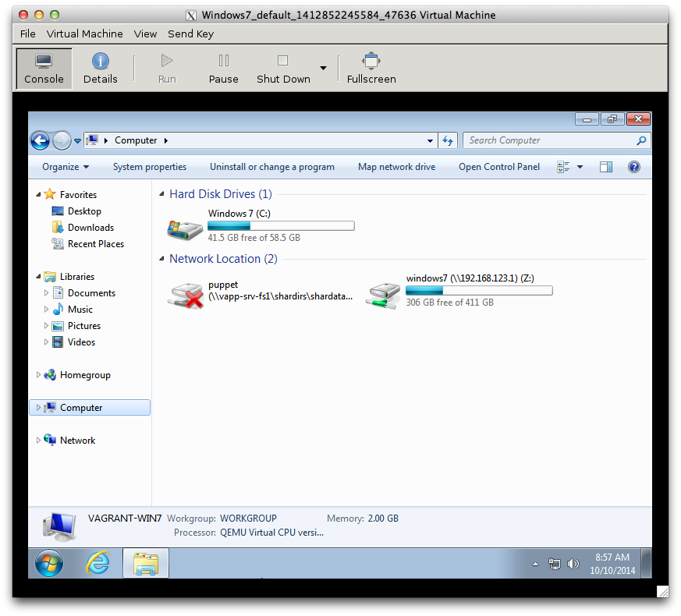This screenshot has width=681, height=616.
Task: Select Recent Places under Favorites
Action: [x=95, y=244]
